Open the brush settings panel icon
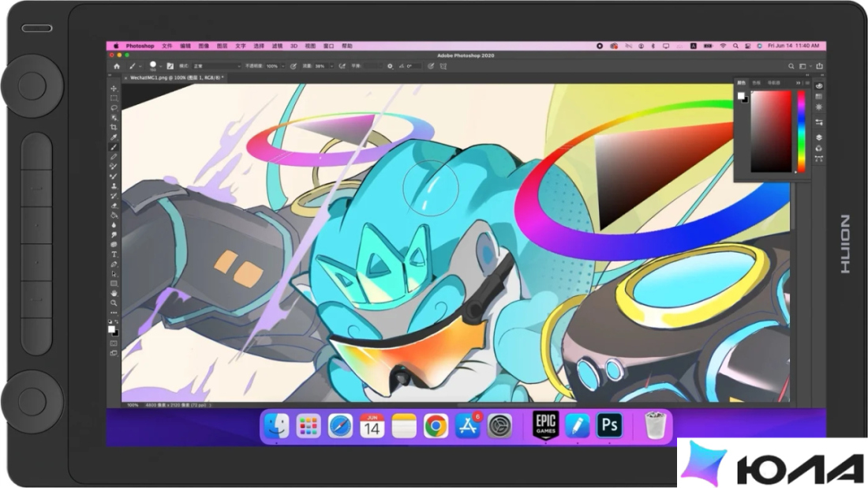This screenshot has width=868, height=488. tap(170, 66)
